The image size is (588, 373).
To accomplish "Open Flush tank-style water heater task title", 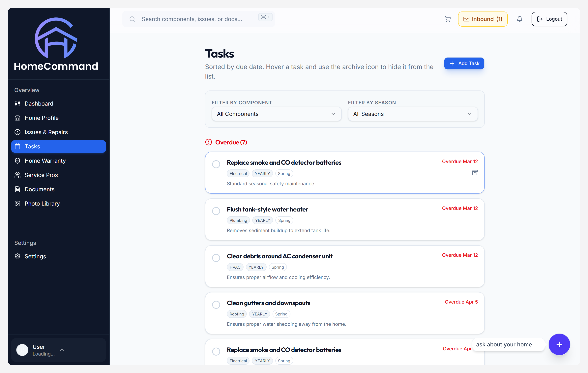I will 267,209.
